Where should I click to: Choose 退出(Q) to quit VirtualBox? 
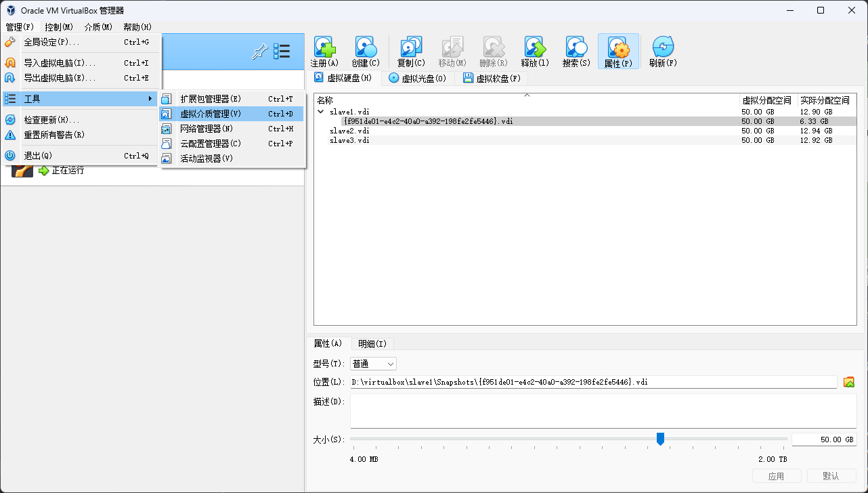click(x=81, y=156)
